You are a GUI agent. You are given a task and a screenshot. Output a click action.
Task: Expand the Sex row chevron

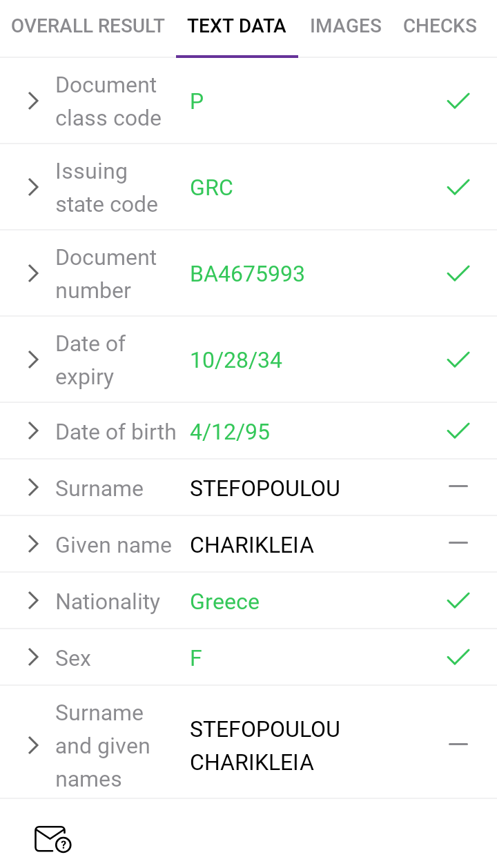tap(33, 658)
